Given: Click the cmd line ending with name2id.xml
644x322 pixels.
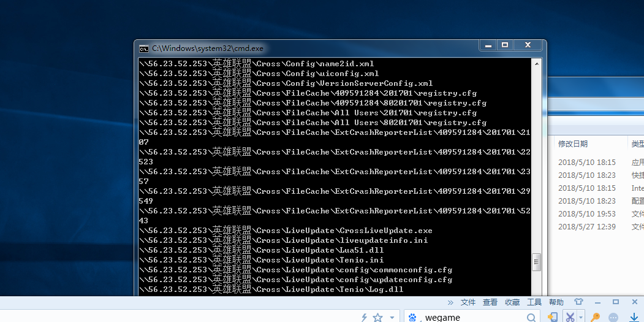Looking at the screenshot, I should point(257,64).
